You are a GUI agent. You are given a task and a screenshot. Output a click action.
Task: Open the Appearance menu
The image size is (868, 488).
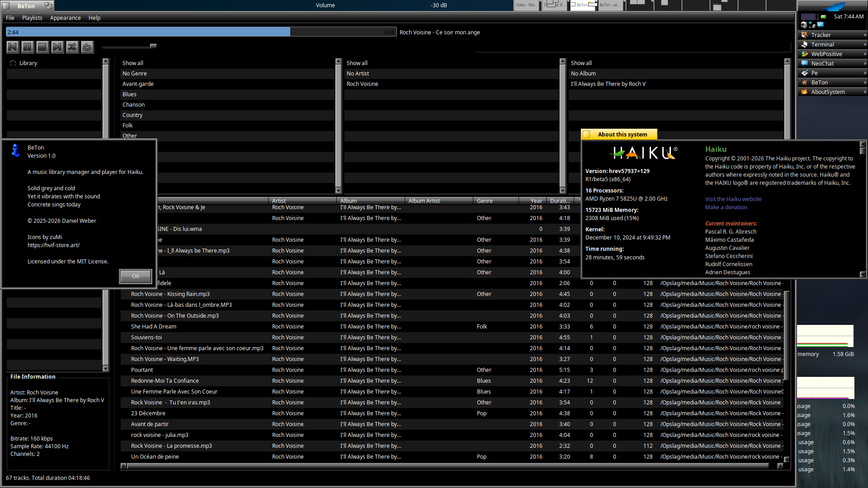pos(65,18)
